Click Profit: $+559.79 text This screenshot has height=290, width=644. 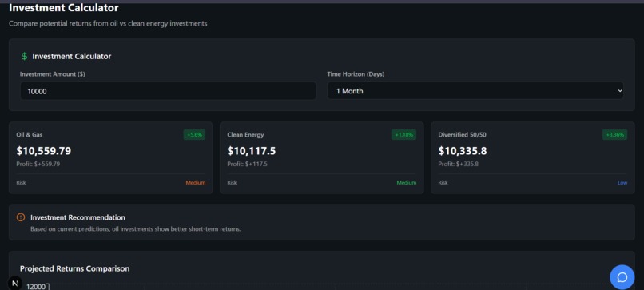(38, 164)
